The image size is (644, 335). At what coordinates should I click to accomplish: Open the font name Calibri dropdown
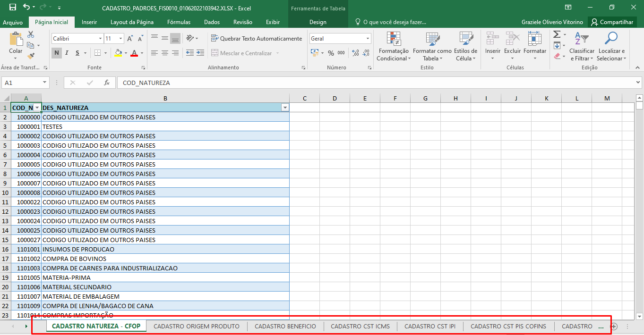100,39
